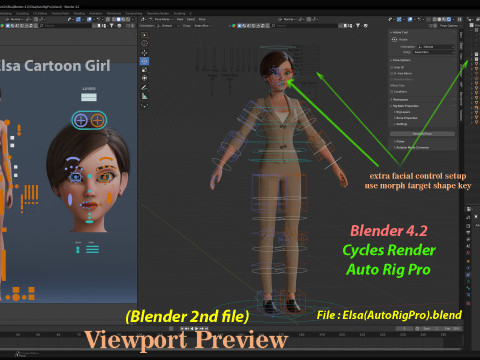This screenshot has width=480, height=360.
Task: Click the wide button below Settings
Action: 422,134
